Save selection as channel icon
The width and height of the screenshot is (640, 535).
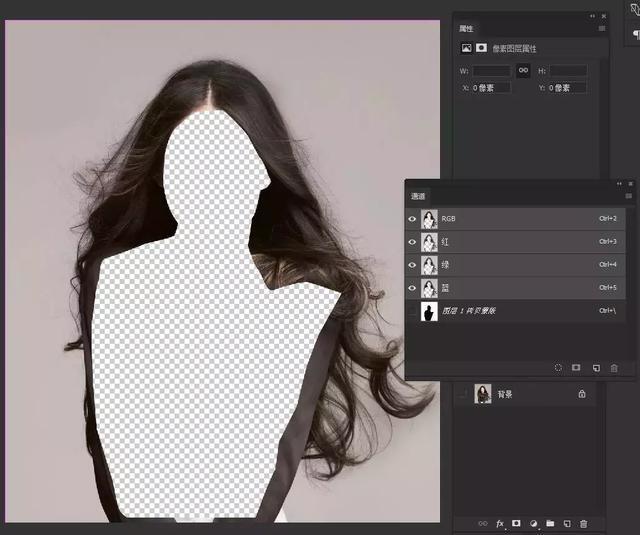tap(577, 368)
